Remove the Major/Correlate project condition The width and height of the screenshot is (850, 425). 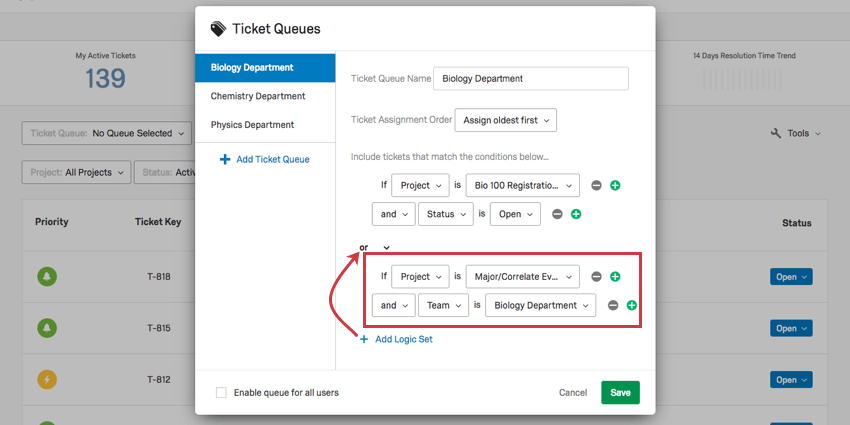[x=597, y=277]
